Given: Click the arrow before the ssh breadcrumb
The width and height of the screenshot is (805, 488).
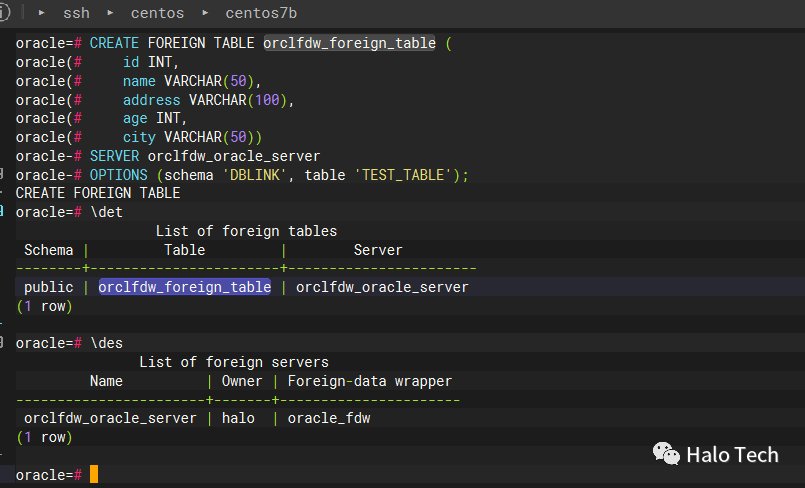Looking at the screenshot, I should click(42, 13).
